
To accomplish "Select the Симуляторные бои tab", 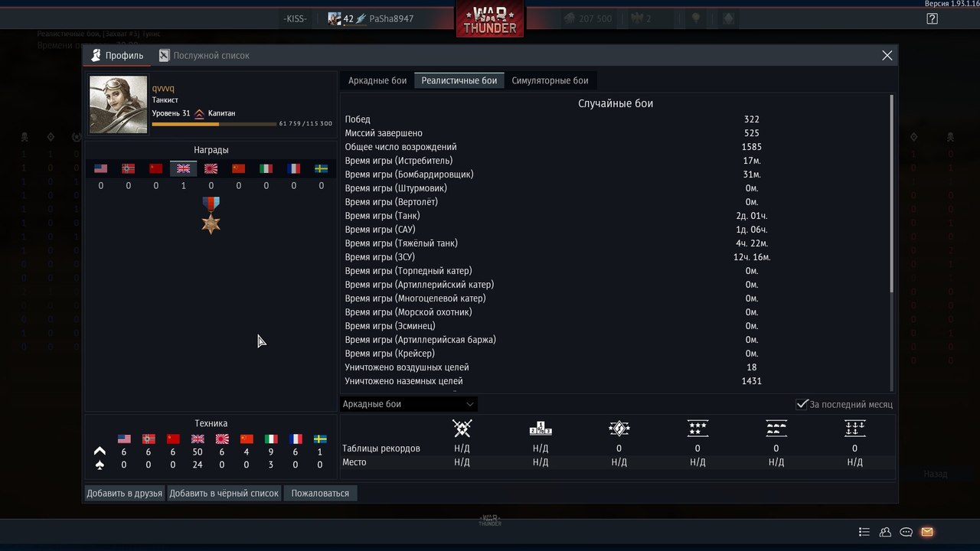I will [550, 80].
